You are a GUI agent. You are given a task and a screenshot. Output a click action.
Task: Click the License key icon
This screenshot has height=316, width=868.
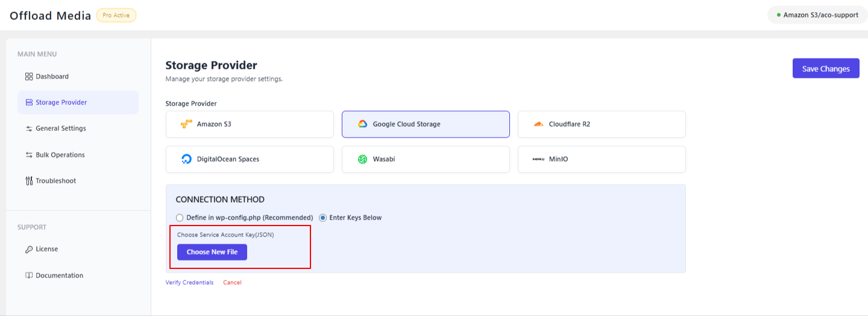tap(29, 249)
